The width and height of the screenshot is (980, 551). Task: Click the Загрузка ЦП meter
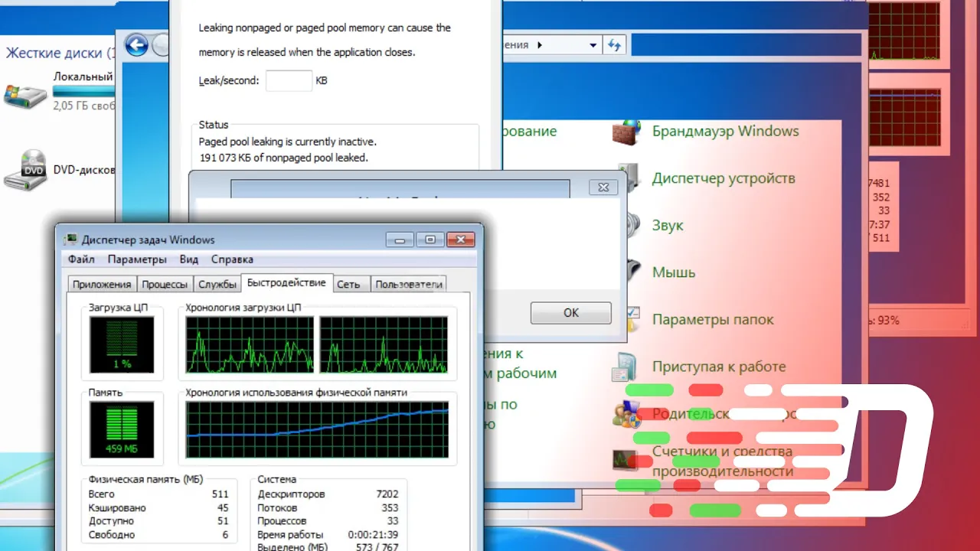tap(122, 344)
